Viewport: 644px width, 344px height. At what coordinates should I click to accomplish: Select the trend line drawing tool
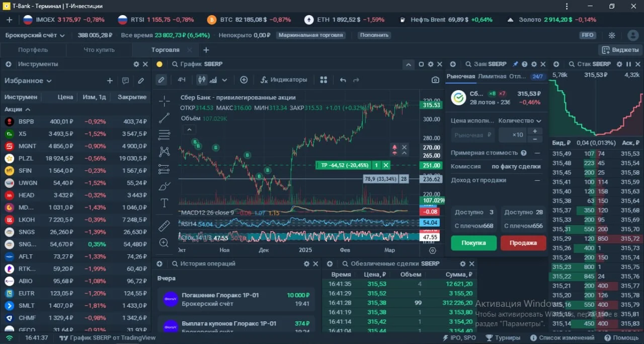click(x=164, y=118)
